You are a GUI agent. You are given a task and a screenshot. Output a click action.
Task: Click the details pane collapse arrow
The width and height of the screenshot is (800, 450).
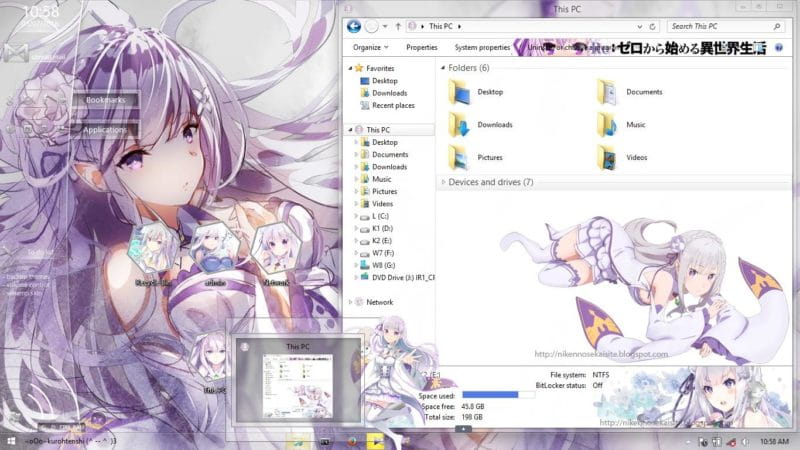[x=463, y=429]
